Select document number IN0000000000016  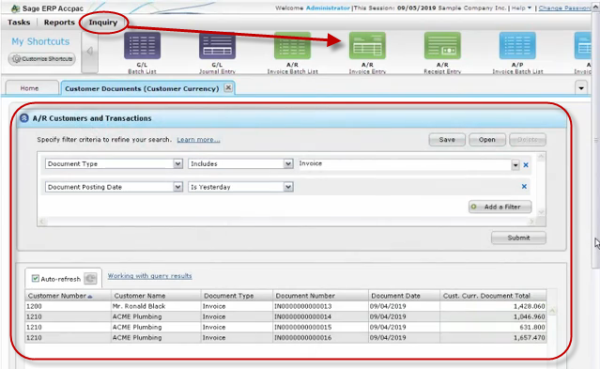320,338
